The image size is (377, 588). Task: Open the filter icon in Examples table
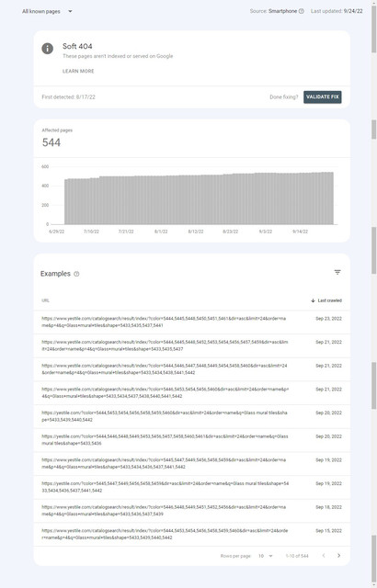click(337, 272)
